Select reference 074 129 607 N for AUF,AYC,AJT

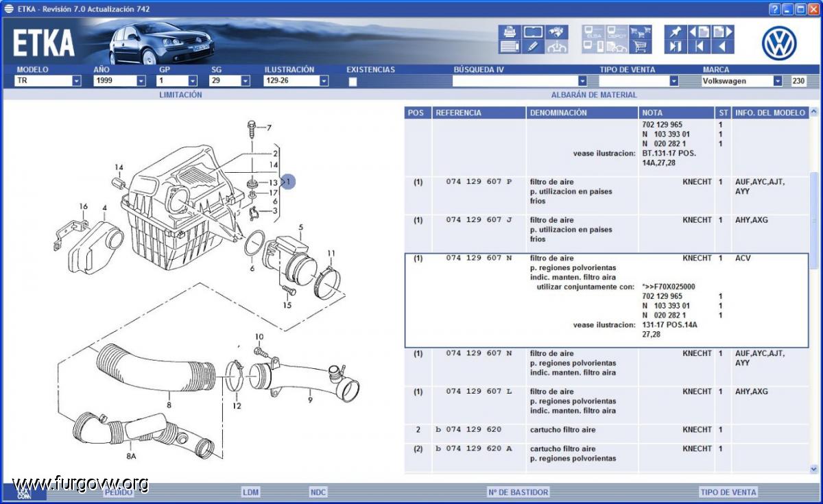coord(479,354)
